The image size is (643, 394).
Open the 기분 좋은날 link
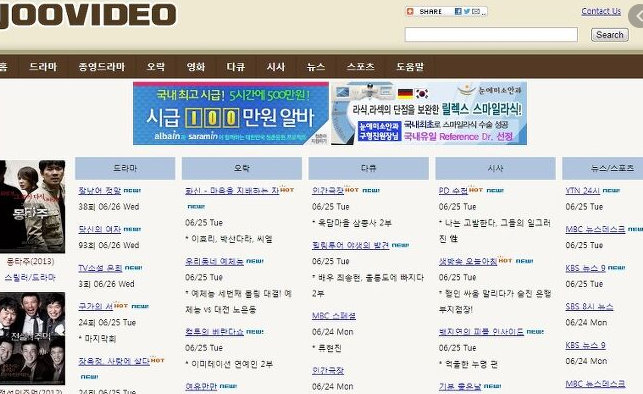[x=460, y=386]
